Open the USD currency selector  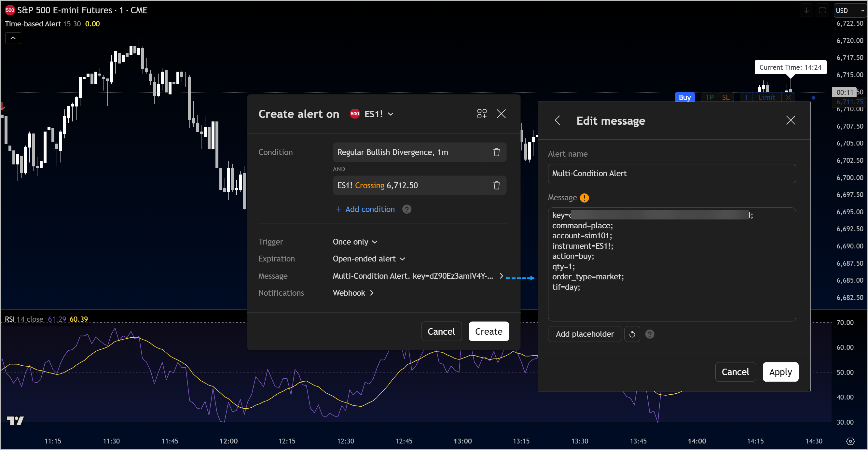(x=849, y=10)
